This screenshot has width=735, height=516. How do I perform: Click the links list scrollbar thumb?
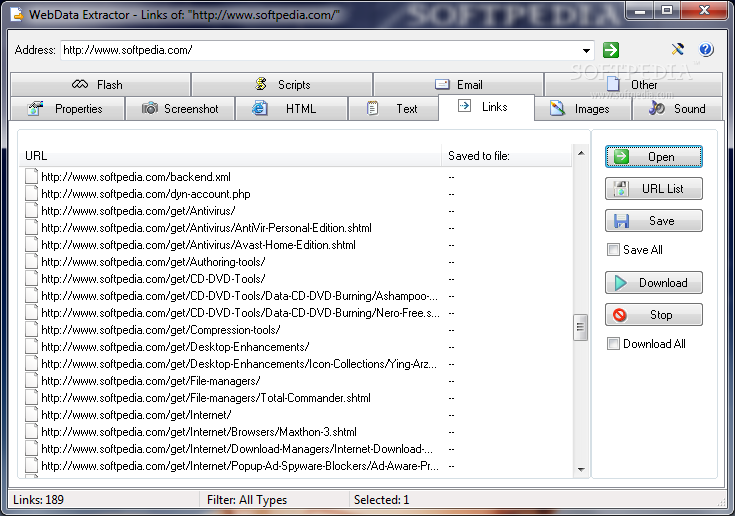580,327
